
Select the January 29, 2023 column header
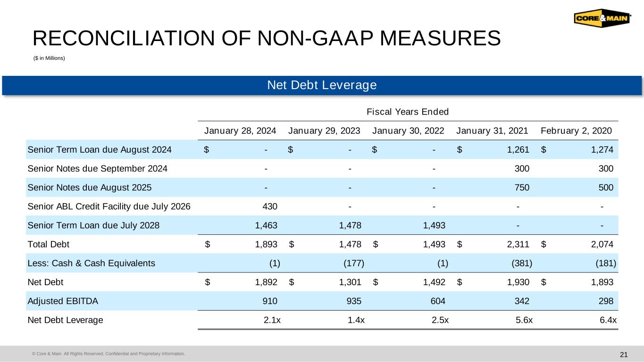(x=324, y=130)
